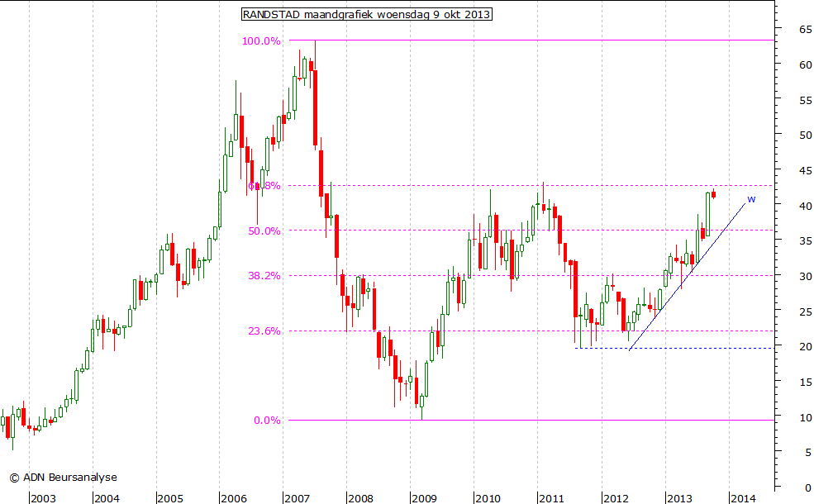
Task: Click the price axis value 55
Action: (805, 100)
